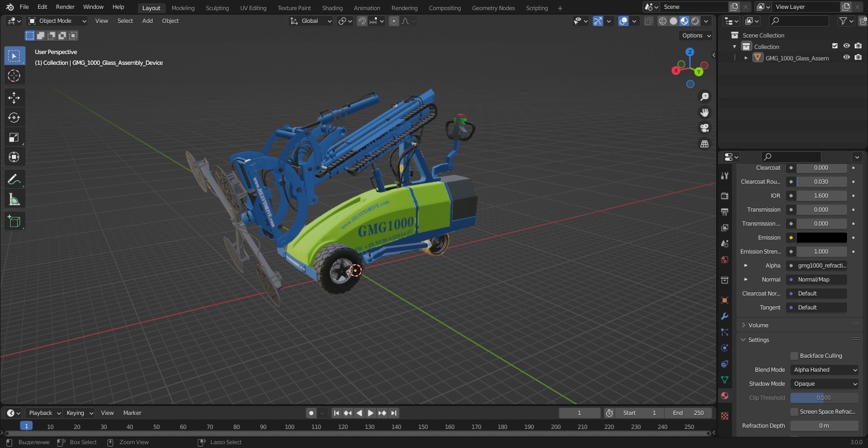Open viewport Options dropdown

coord(696,36)
